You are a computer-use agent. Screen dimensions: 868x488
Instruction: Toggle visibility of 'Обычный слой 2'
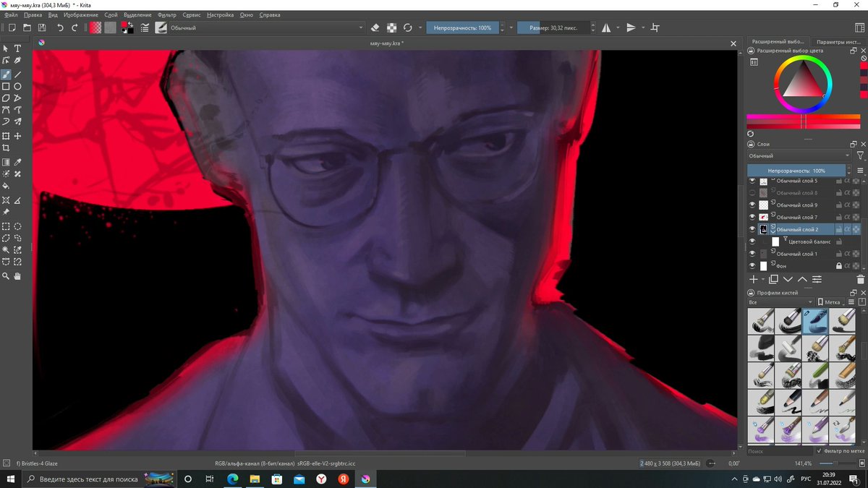click(x=752, y=229)
